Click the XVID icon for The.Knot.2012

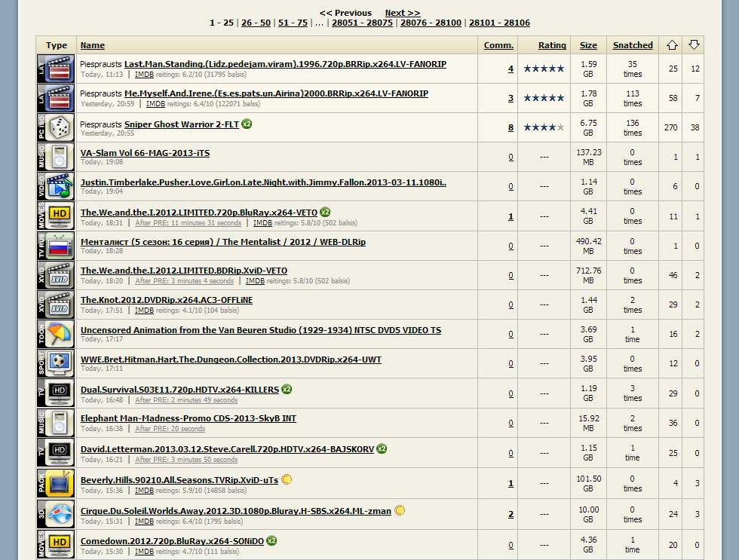point(56,304)
